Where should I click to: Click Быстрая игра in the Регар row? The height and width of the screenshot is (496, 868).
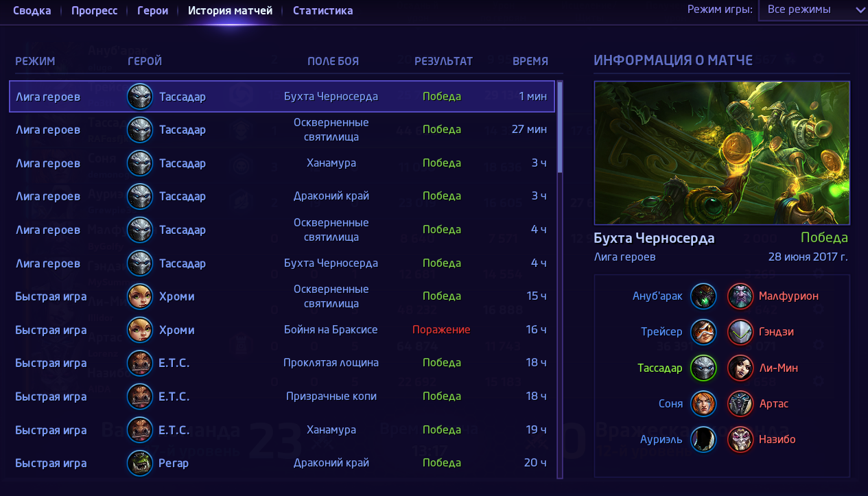51,463
